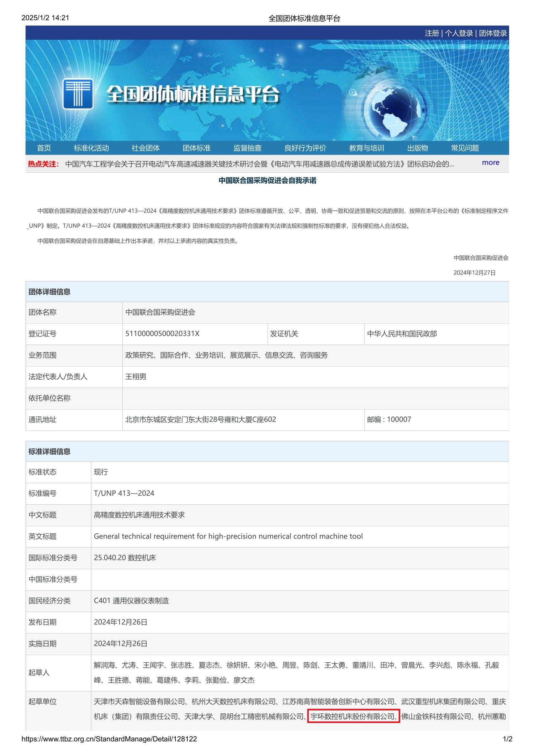Click classification 25.040.20 数控机床

pyautogui.click(x=125, y=558)
